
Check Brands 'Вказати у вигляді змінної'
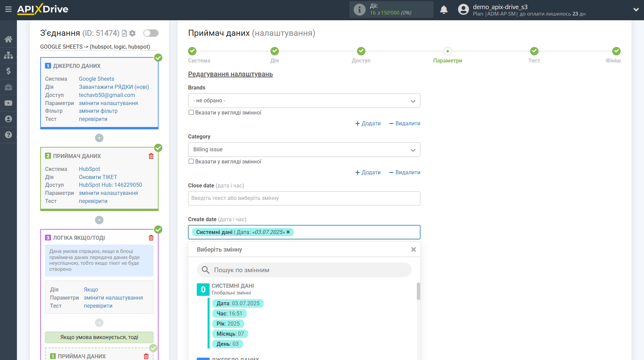[x=191, y=112]
